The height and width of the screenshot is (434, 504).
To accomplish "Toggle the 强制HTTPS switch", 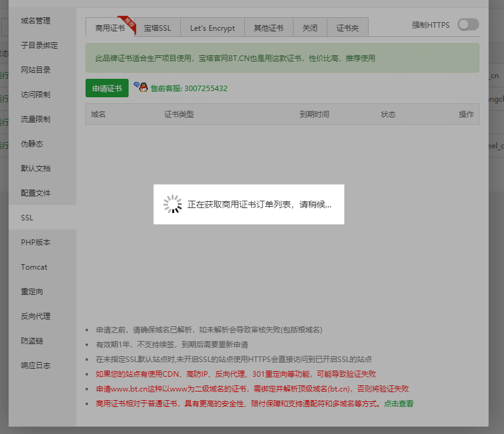I will click(468, 25).
